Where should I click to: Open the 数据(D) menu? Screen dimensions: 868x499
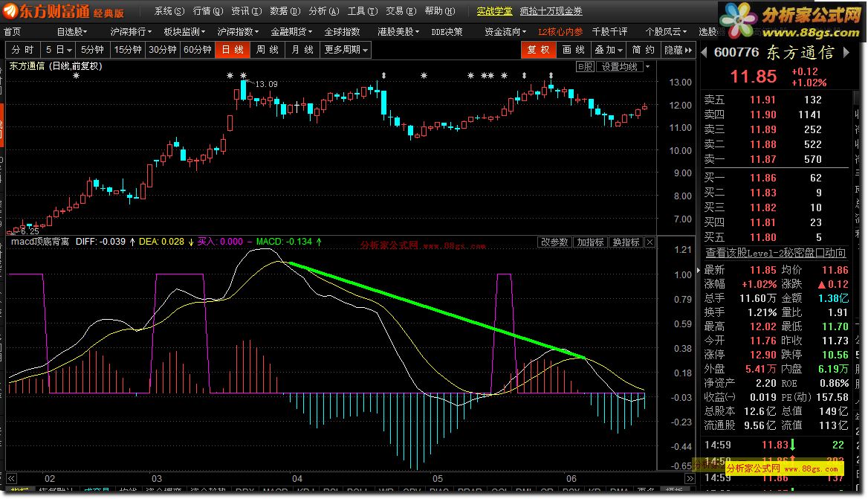285,11
